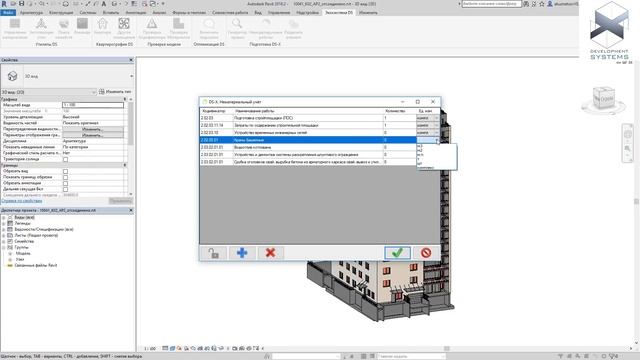Click the Revit R application logo
640x360 pixels.
(x=4, y=4)
